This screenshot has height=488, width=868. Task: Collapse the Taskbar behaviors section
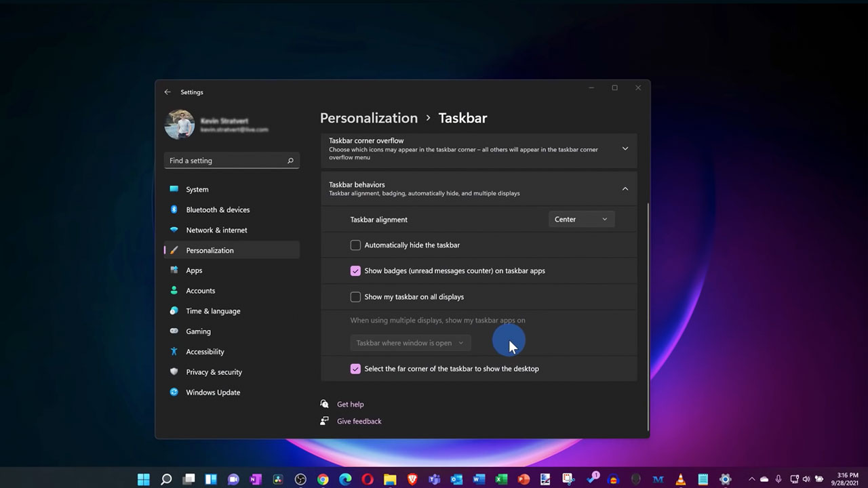click(625, 189)
